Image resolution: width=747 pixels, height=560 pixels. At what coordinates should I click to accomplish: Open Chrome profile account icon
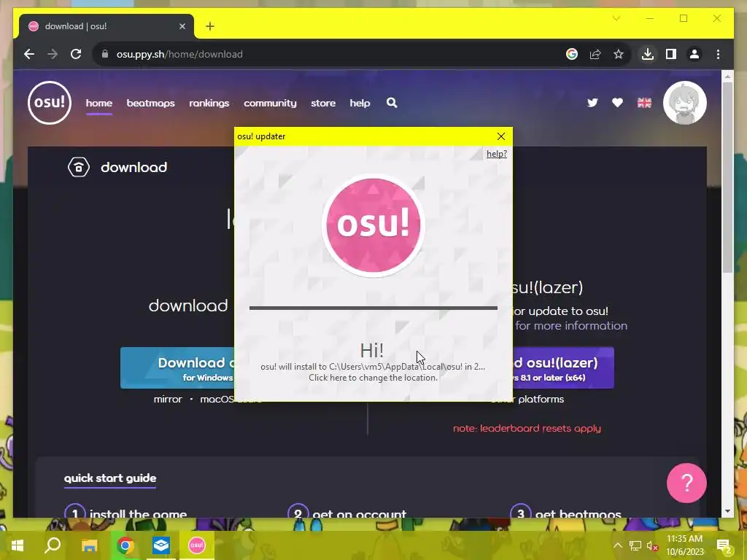[694, 54]
